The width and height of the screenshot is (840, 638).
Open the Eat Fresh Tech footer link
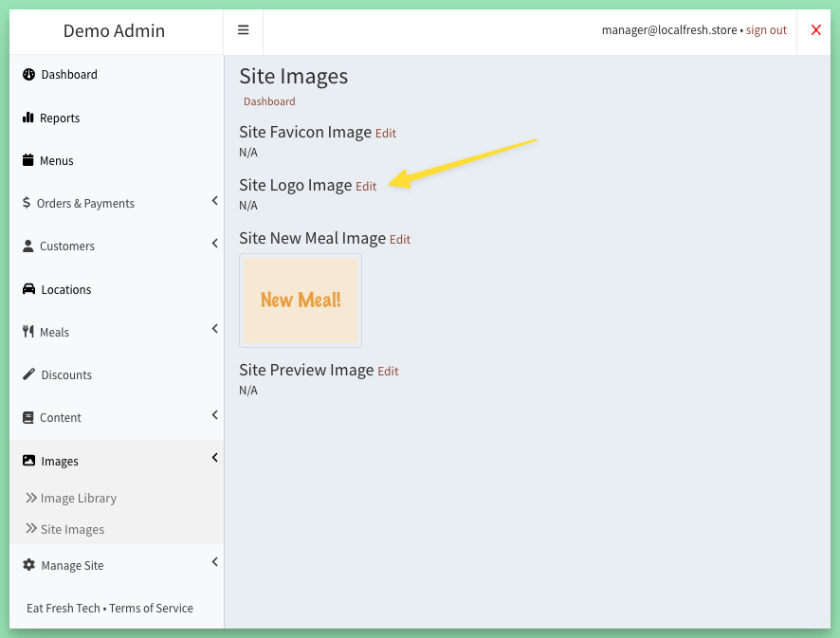coord(64,608)
